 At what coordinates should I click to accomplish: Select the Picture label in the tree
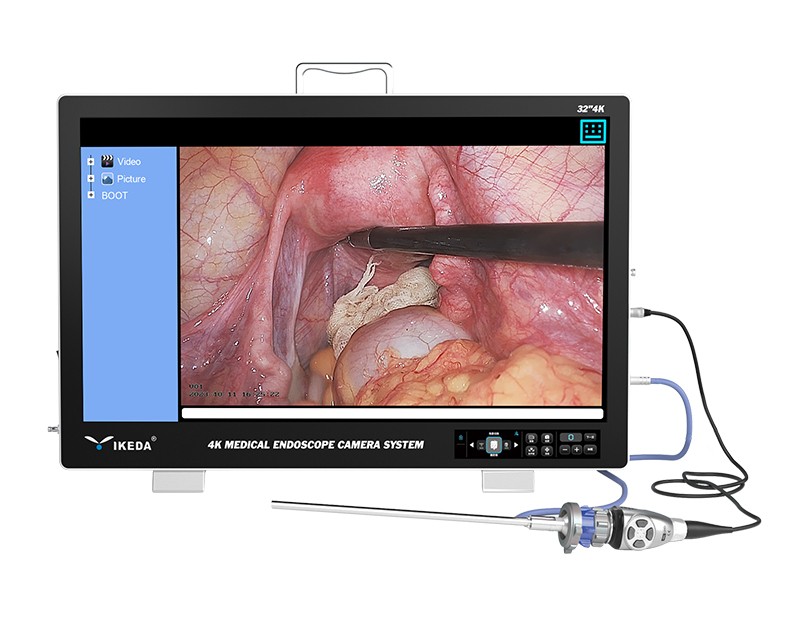click(x=131, y=179)
